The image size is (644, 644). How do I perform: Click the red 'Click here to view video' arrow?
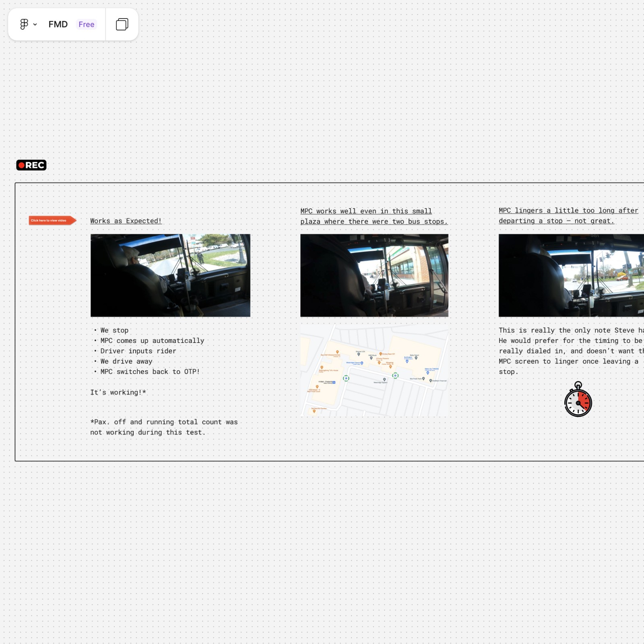(52, 221)
